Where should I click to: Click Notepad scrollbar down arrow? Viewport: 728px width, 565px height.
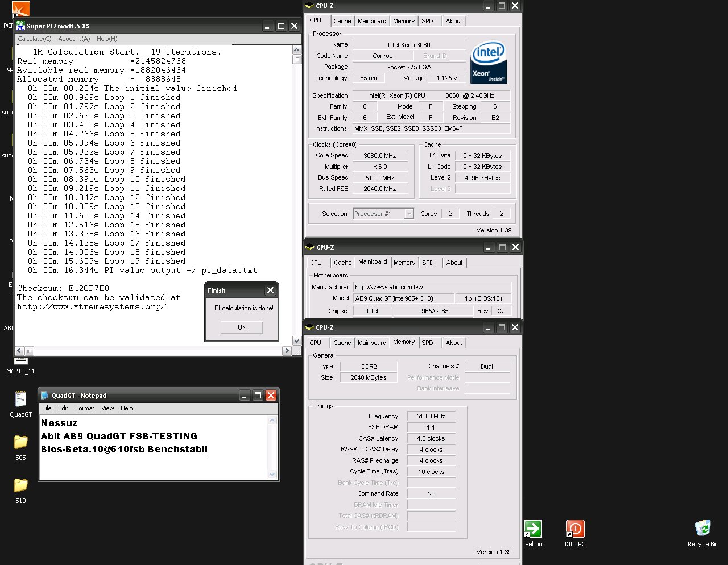(272, 474)
